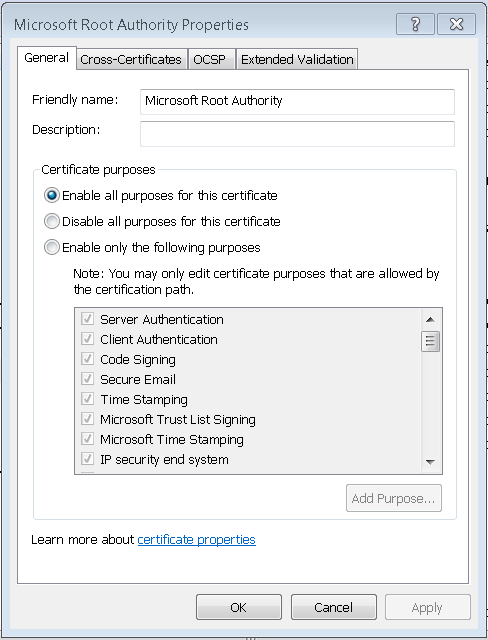The image size is (488, 640).
Task: Click the Add Purpose button
Action: (x=394, y=498)
